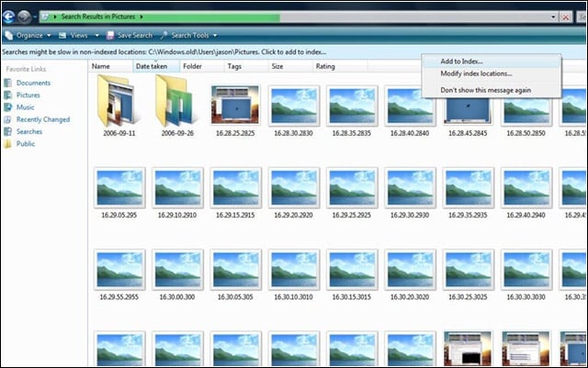Click the 16.28.40.2840 file name

[x=410, y=133]
